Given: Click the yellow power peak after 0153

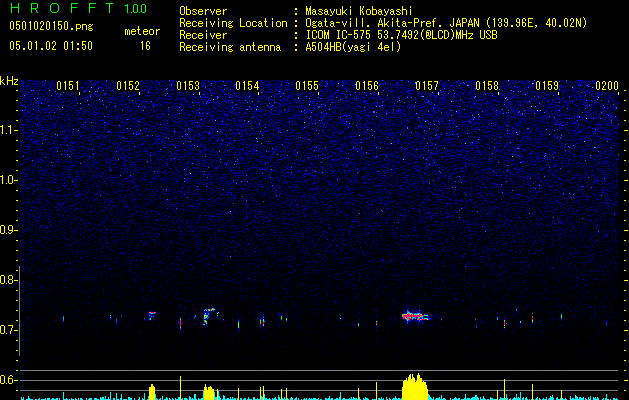Looking at the screenshot, I should click(209, 392).
